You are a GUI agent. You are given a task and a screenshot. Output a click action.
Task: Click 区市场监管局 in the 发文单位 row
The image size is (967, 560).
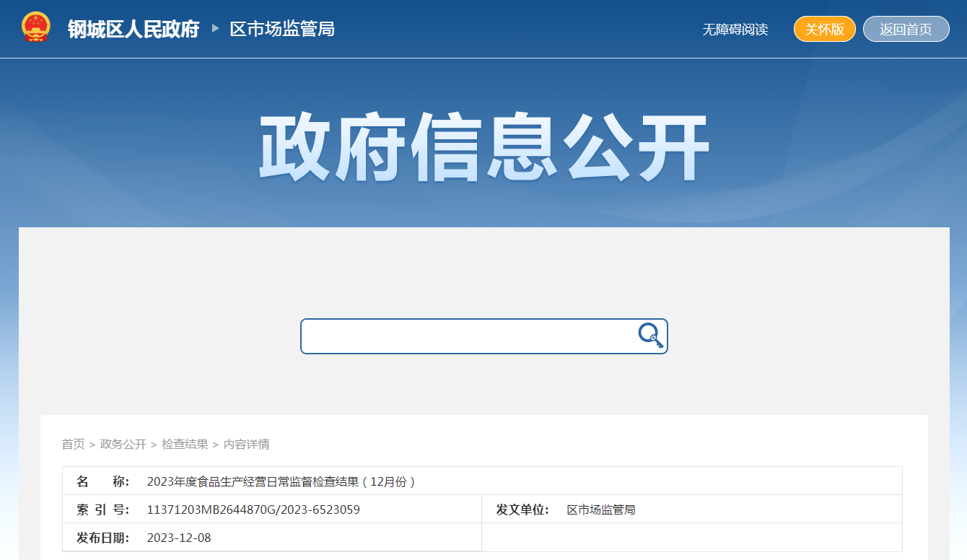(x=601, y=509)
